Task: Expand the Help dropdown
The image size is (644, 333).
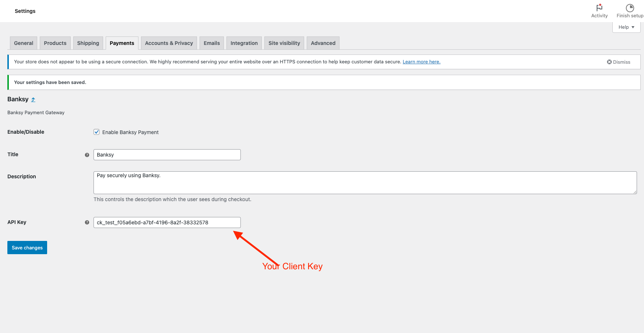Action: coord(626,27)
